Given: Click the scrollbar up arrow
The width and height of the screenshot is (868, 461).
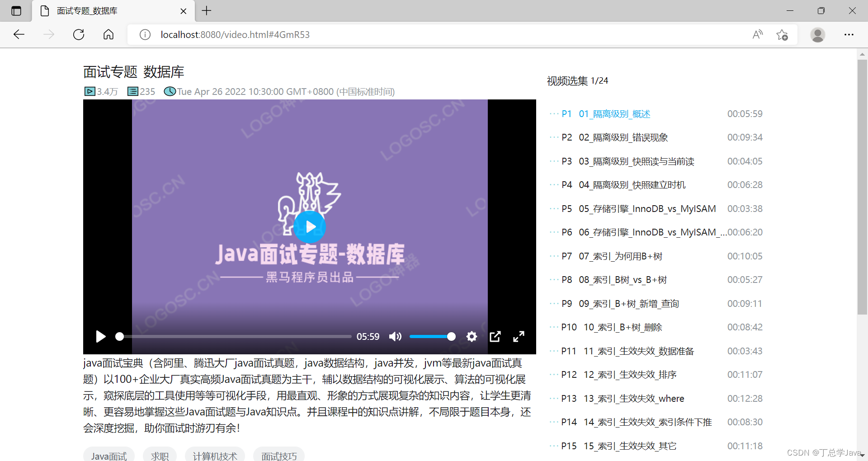Looking at the screenshot, I should [862, 54].
